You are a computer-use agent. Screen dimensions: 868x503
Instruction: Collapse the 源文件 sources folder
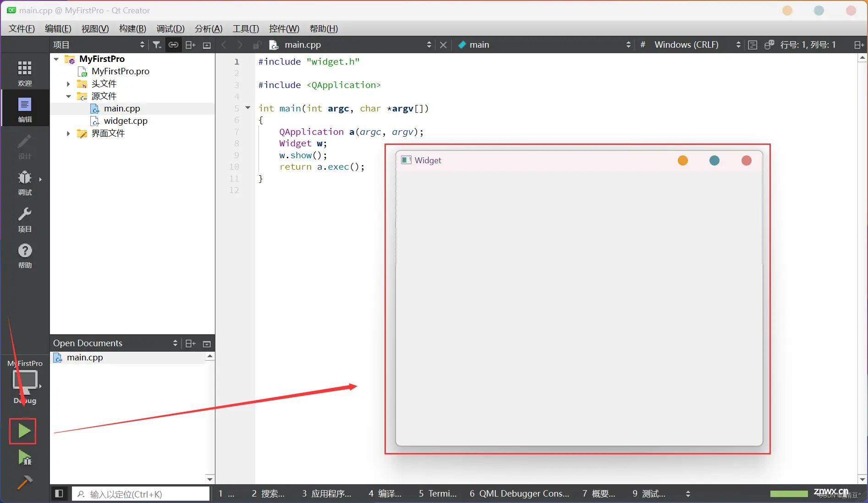pyautogui.click(x=68, y=96)
